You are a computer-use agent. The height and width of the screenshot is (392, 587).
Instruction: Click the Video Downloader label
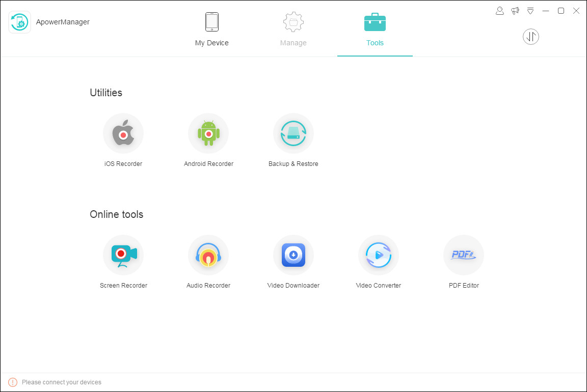293,286
